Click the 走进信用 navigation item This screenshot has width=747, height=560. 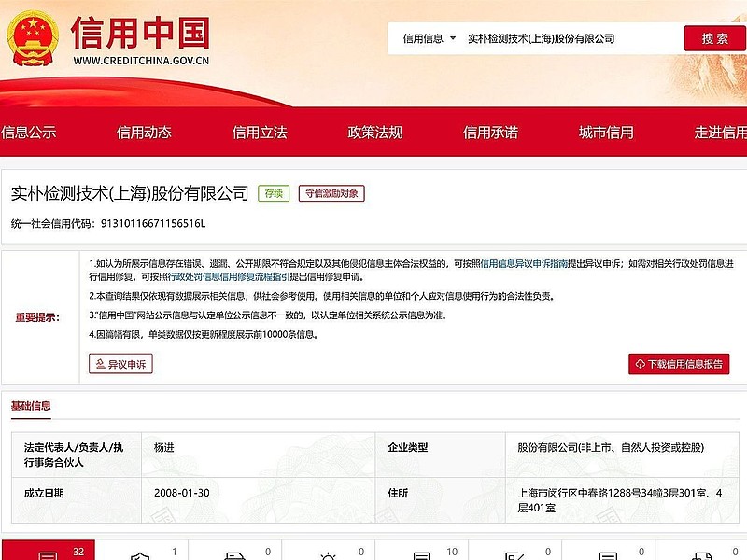[x=720, y=132]
